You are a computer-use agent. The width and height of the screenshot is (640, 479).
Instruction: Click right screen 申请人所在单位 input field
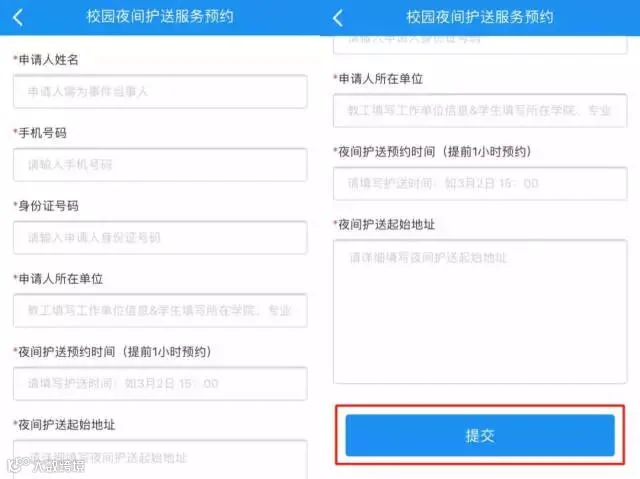click(480, 111)
